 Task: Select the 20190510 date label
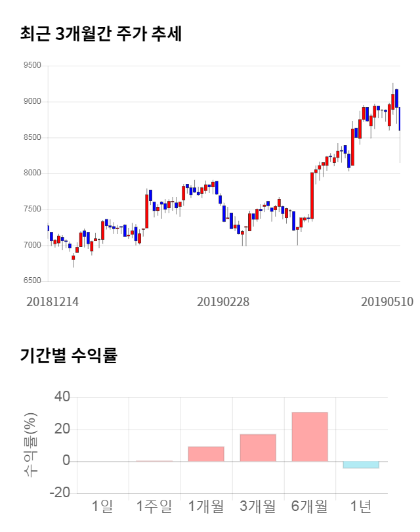coord(387,301)
